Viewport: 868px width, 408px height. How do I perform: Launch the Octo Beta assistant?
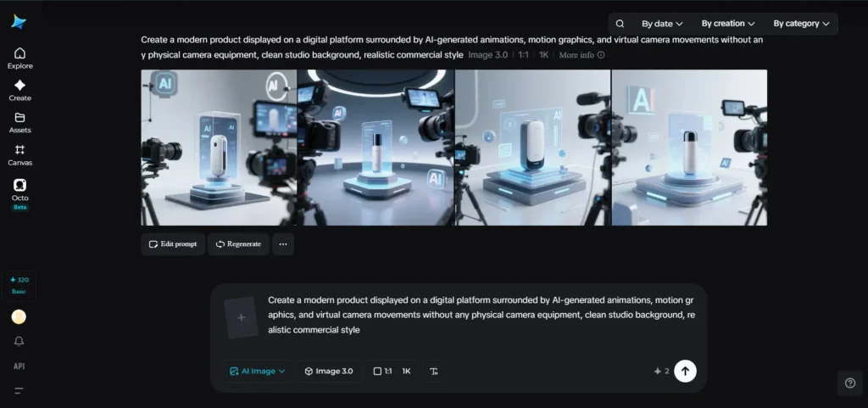[x=20, y=194]
